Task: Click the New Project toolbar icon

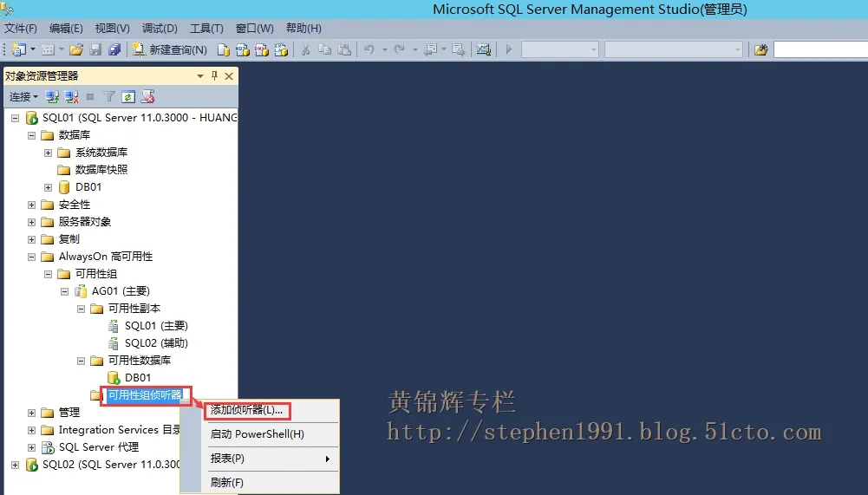Action: coord(18,49)
